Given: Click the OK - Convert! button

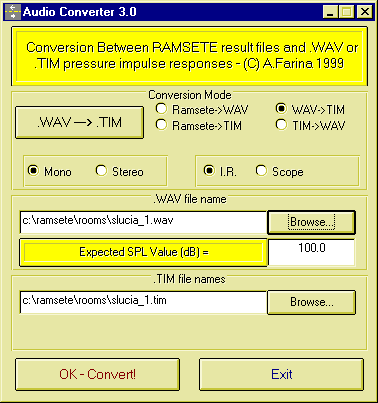Looking at the screenshot, I should pos(97,374).
